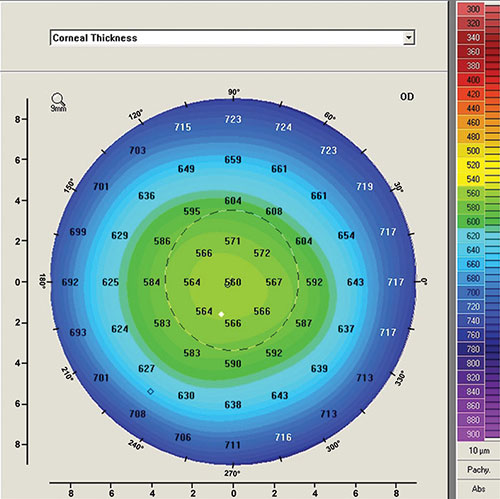Click the thickness value 639
This screenshot has height=499, width=500.
[319, 369]
